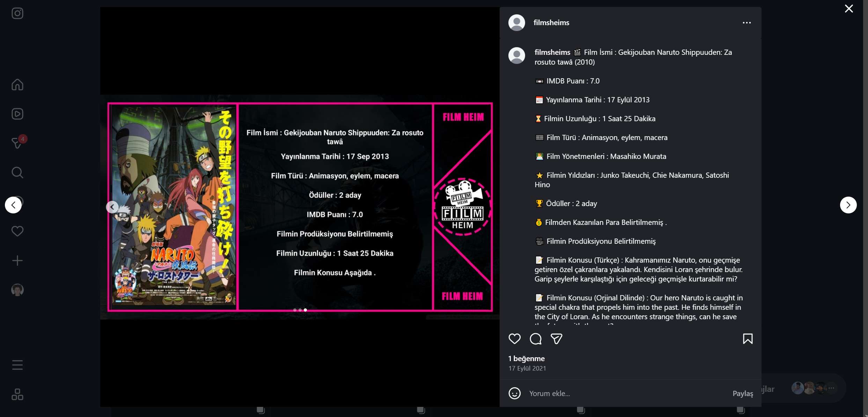Open filmsheims profile from header
The width and height of the screenshot is (868, 417).
[551, 23]
